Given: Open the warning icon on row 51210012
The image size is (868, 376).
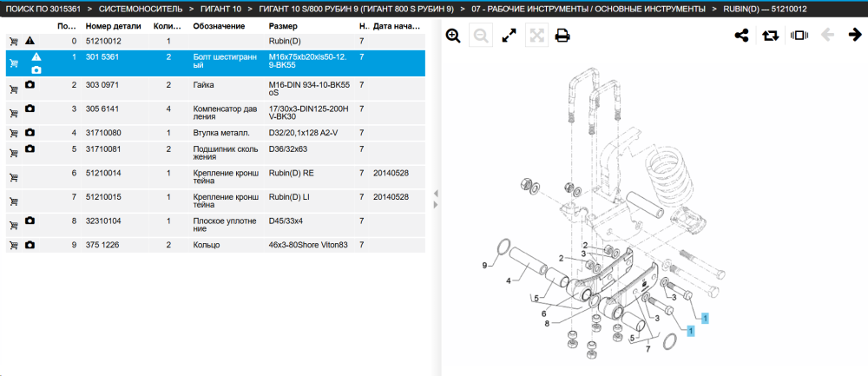Looking at the screenshot, I should 30,41.
